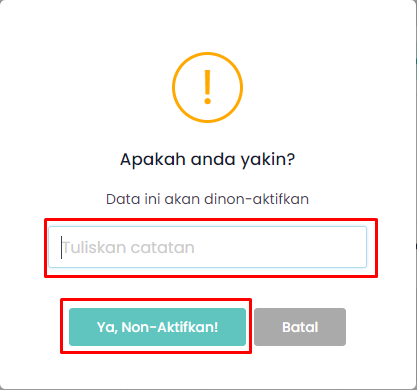This screenshot has width=417, height=390.
Task: Confirm deactivation using the teal button
Action: (x=157, y=327)
